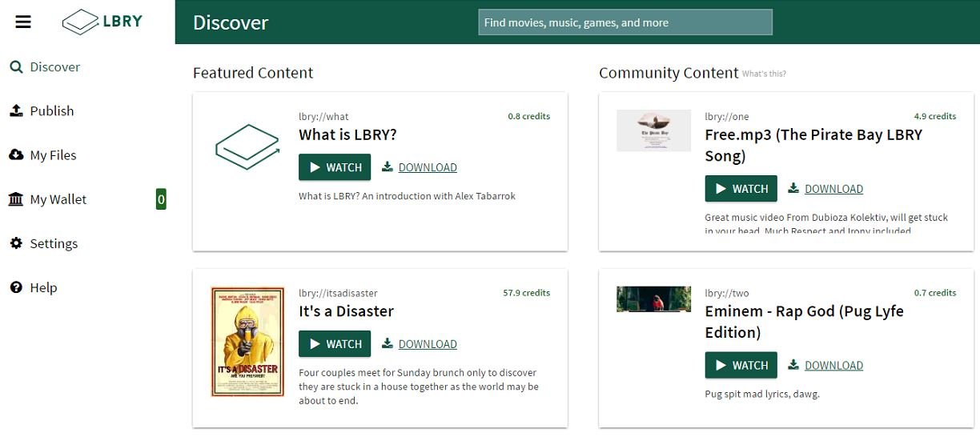The image size is (980, 441).
Task: Watch the What is LBRY? video
Action: point(335,167)
